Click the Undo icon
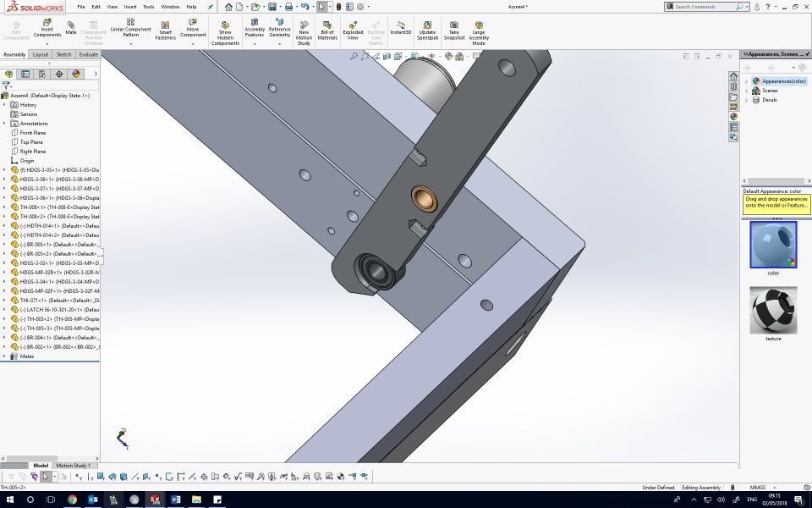 (x=305, y=7)
